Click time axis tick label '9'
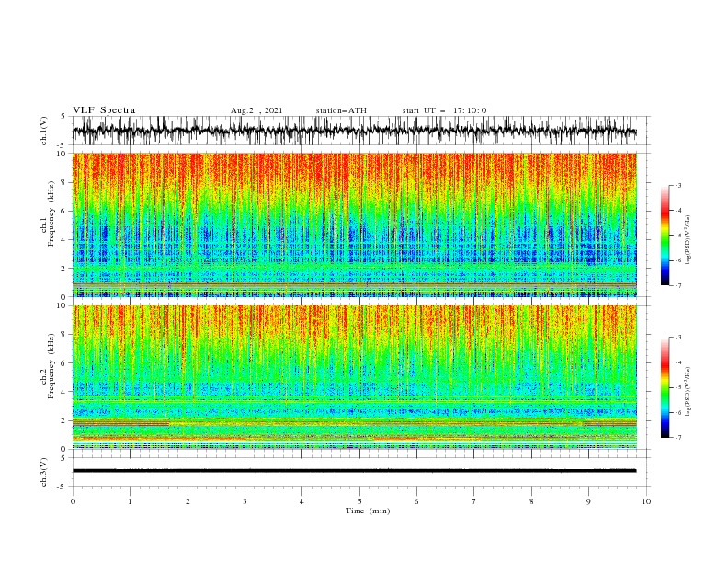The height and width of the screenshot is (563, 728). 588,501
